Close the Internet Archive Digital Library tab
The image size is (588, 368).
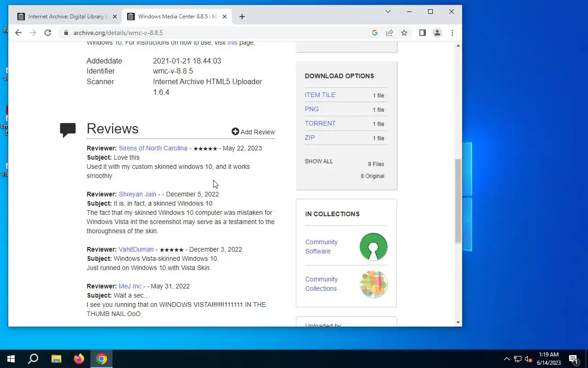[115, 17]
